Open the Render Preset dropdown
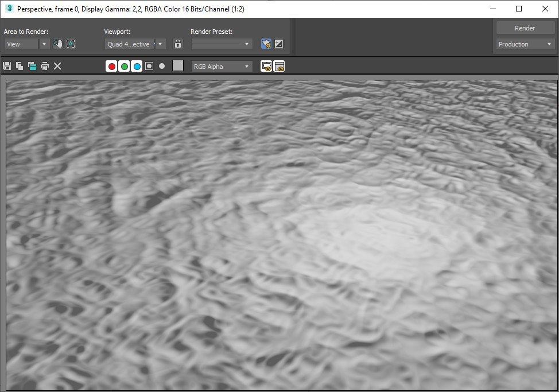The image size is (559, 392). pos(222,44)
